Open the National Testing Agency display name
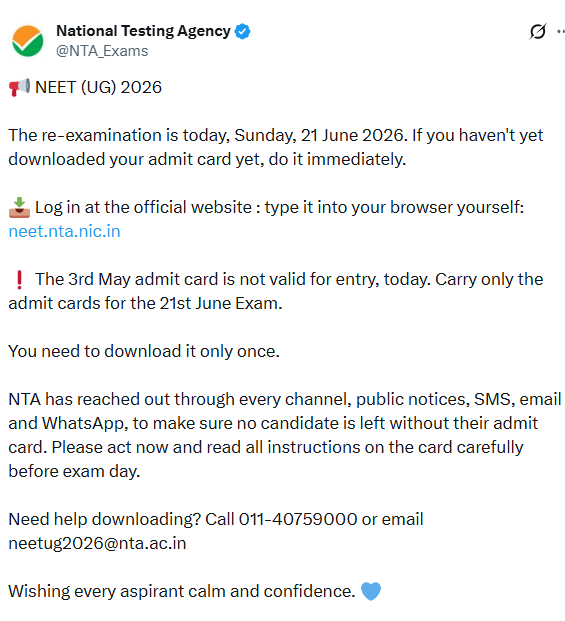This screenshot has width=565, height=621. point(143,31)
